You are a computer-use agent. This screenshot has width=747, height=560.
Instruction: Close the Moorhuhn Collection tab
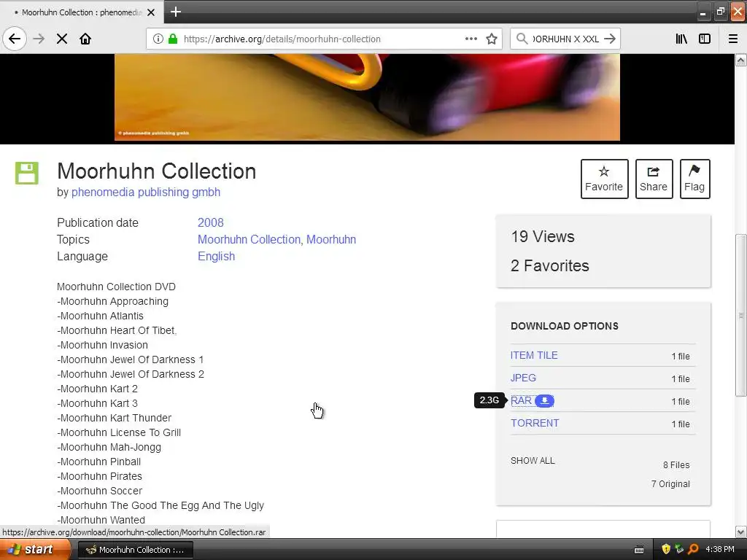point(151,12)
